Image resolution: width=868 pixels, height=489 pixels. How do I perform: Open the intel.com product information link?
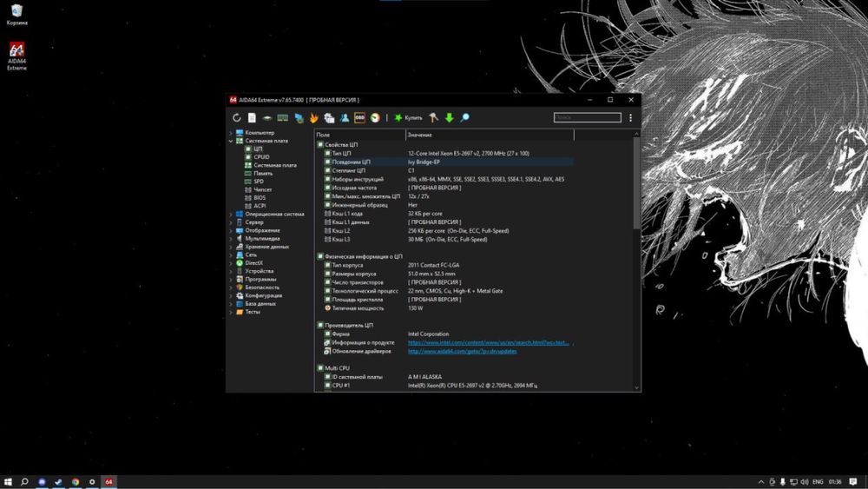489,343
